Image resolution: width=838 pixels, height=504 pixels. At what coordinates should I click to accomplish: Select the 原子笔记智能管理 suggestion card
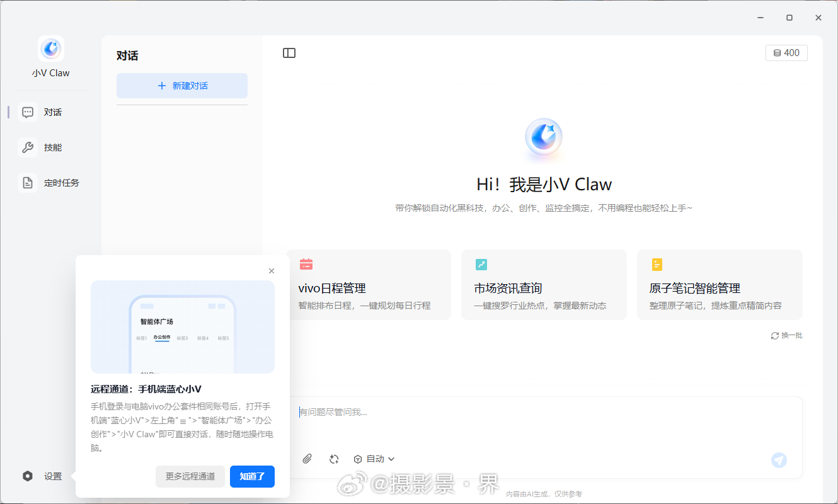pyautogui.click(x=720, y=285)
